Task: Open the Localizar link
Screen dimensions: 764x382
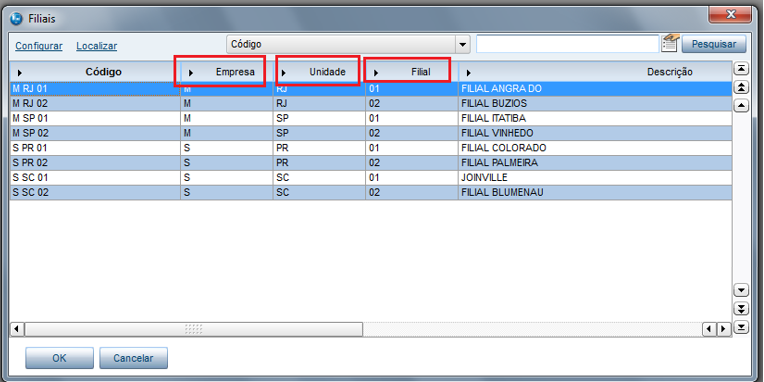Action: [96, 46]
